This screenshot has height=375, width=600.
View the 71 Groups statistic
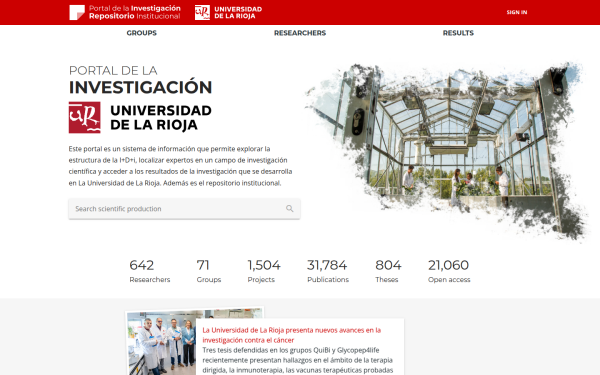tap(209, 271)
